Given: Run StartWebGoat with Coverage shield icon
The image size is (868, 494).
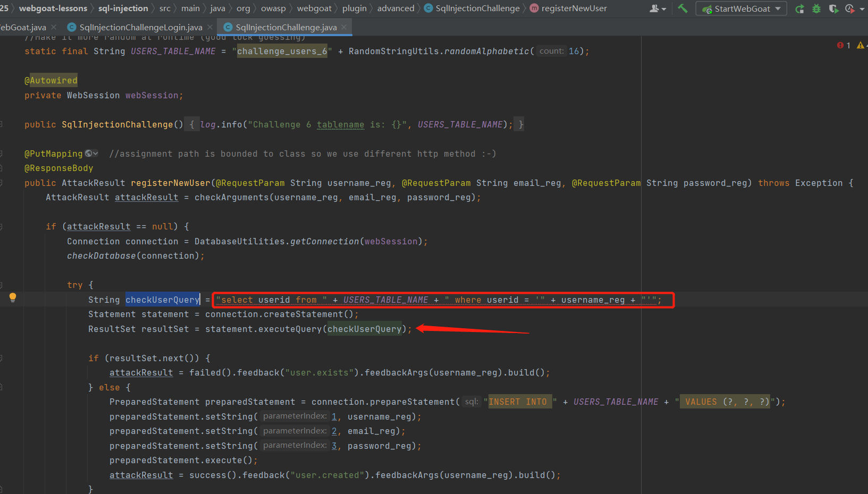Looking at the screenshot, I should pyautogui.click(x=833, y=8).
